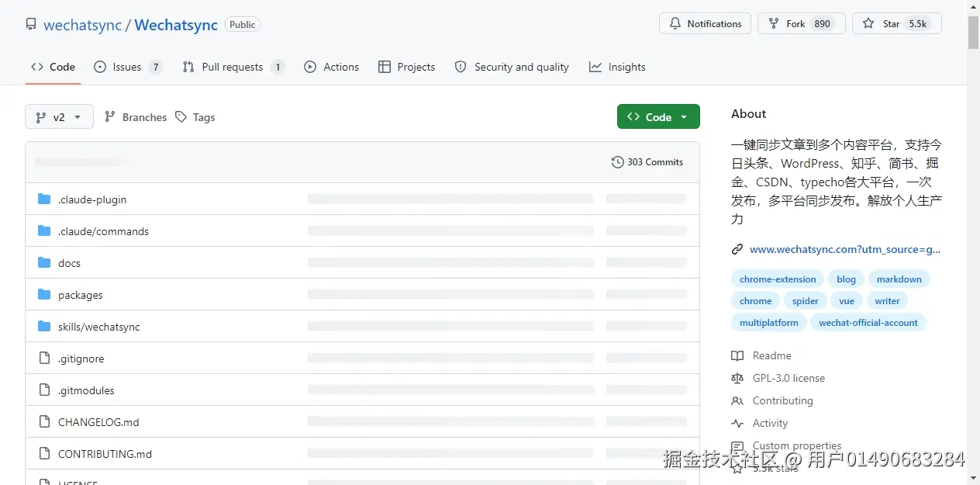Open the Wechatsync repository name link
This screenshot has height=485, width=980.
click(x=176, y=25)
